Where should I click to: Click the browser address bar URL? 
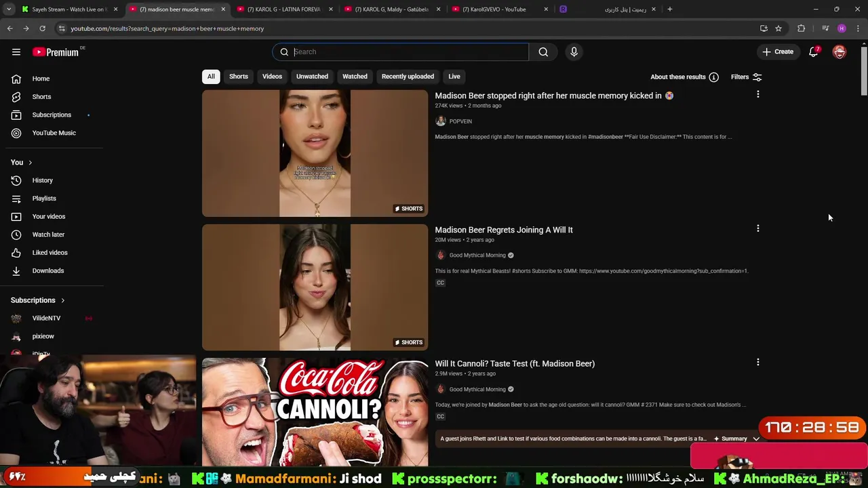[x=167, y=28]
